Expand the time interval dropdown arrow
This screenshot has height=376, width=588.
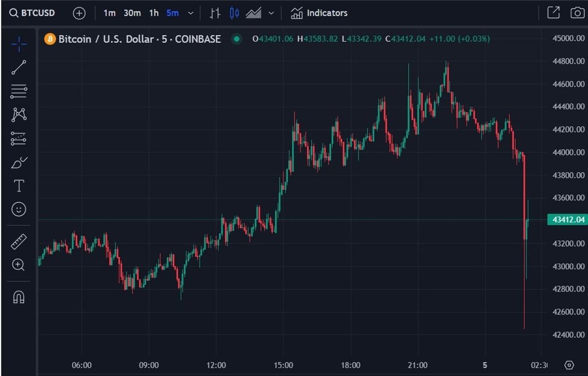tap(191, 13)
